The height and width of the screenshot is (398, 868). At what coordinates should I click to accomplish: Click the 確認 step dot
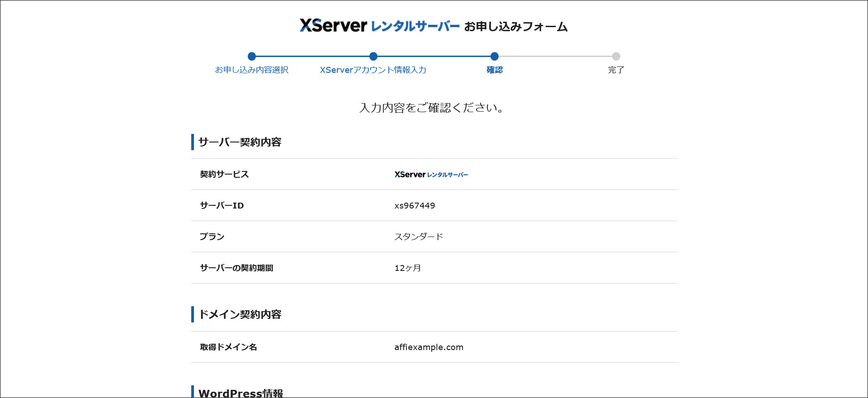[x=495, y=57]
